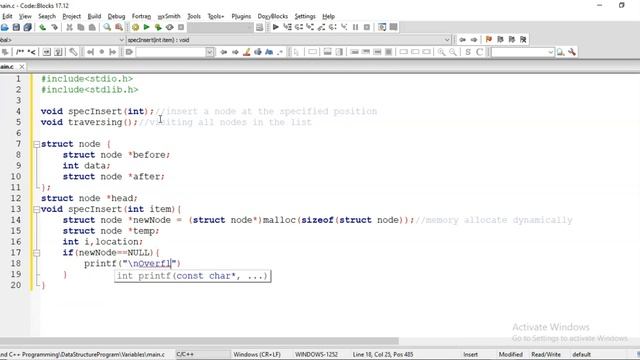This screenshot has width=640, height=360.
Task: Click the Cut scissors icon
Action: tap(69, 27)
